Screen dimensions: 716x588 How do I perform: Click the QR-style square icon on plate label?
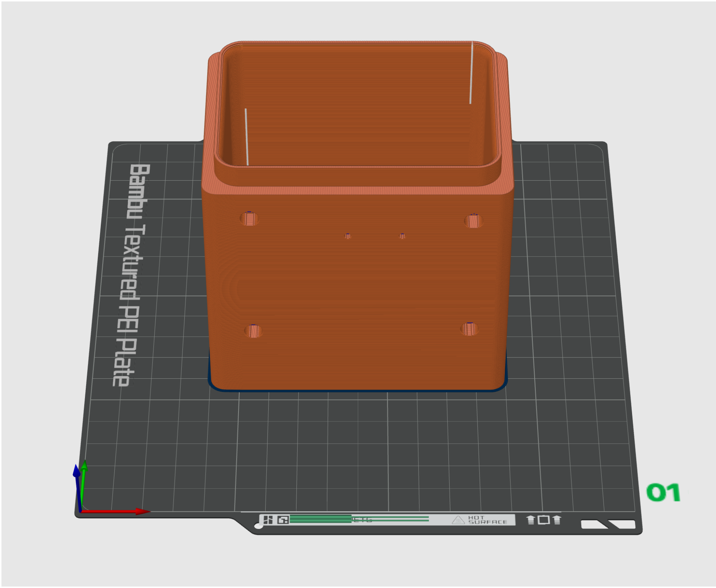pos(283,519)
